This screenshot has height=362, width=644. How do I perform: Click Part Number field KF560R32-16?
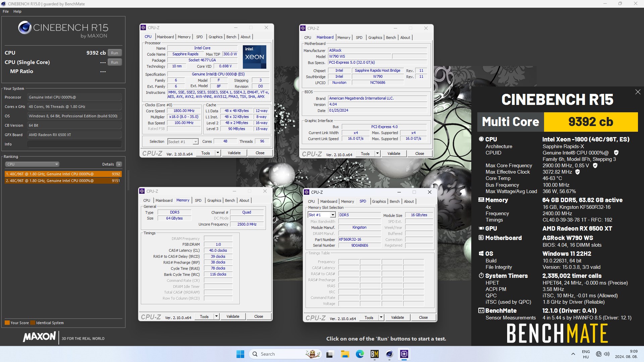tap(360, 240)
